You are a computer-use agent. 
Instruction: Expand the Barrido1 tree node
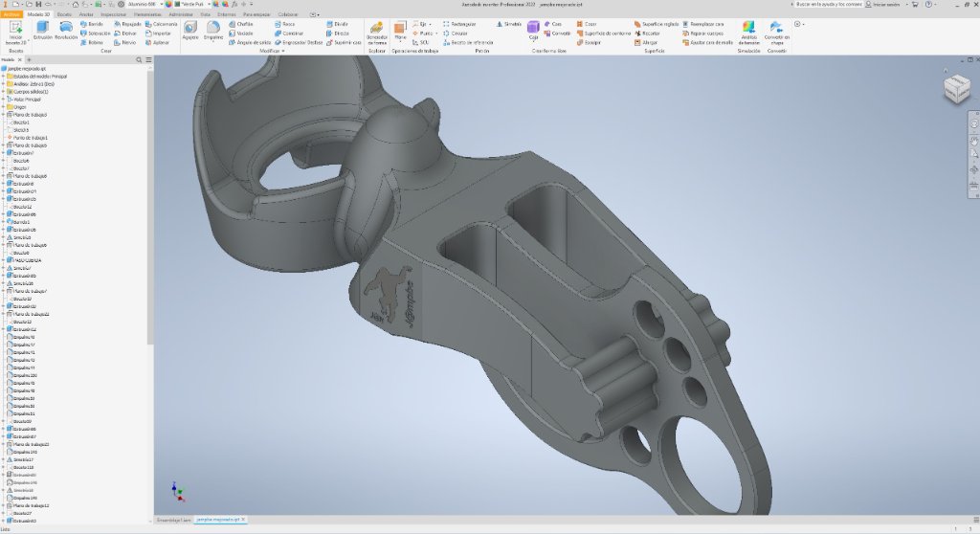tap(3, 222)
